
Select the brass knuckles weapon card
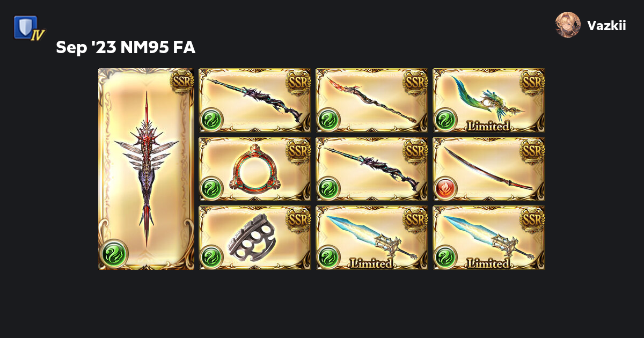tap(255, 238)
